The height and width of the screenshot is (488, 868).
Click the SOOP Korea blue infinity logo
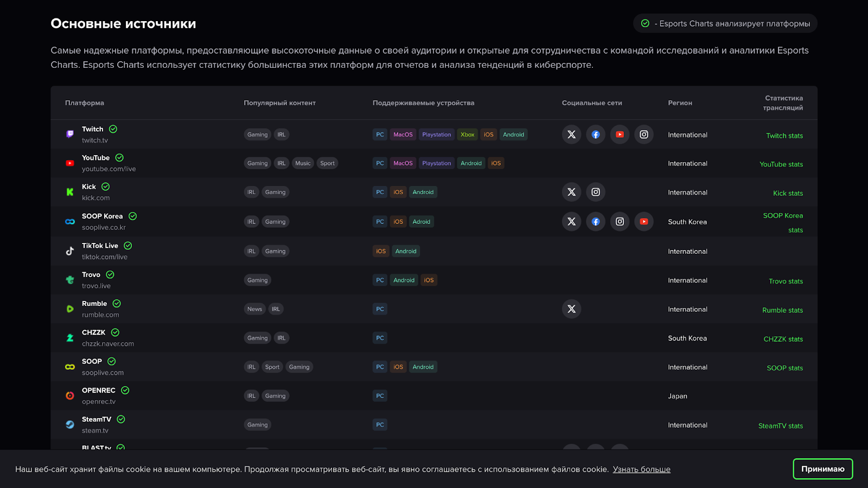point(70,221)
